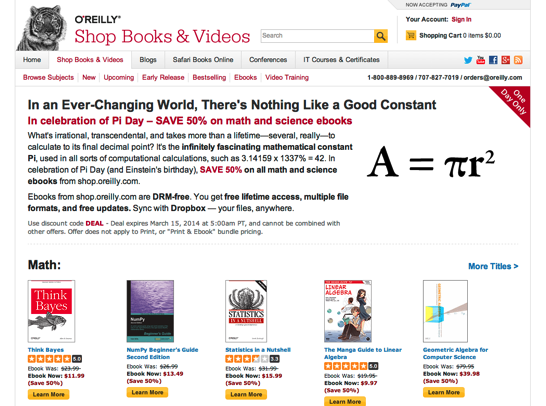Viewport: 546px width, 406px height.
Task: Click the O'Reilly tiger logo
Action: [x=42, y=29]
